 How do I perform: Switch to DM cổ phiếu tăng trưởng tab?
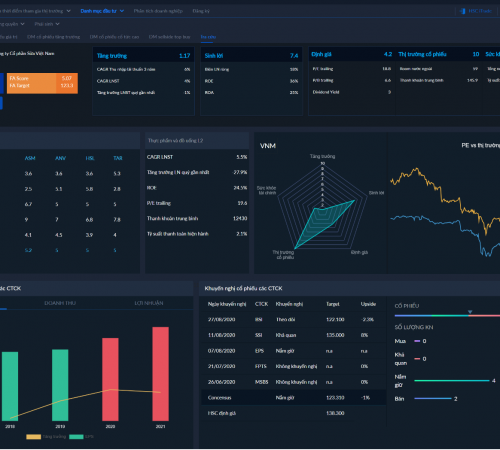pos(54,37)
